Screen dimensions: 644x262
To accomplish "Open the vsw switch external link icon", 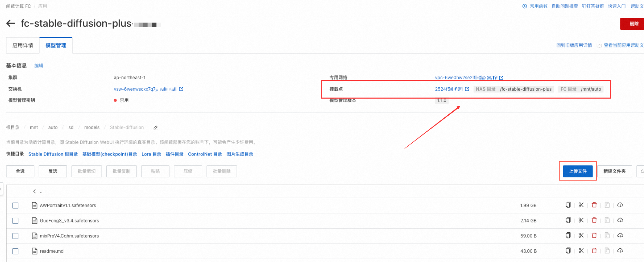I will (181, 89).
